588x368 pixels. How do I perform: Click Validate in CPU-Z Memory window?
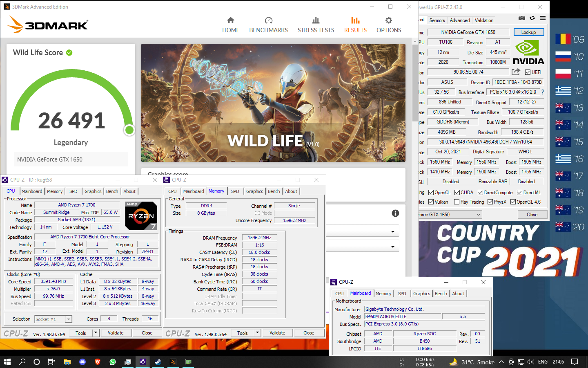tap(277, 333)
